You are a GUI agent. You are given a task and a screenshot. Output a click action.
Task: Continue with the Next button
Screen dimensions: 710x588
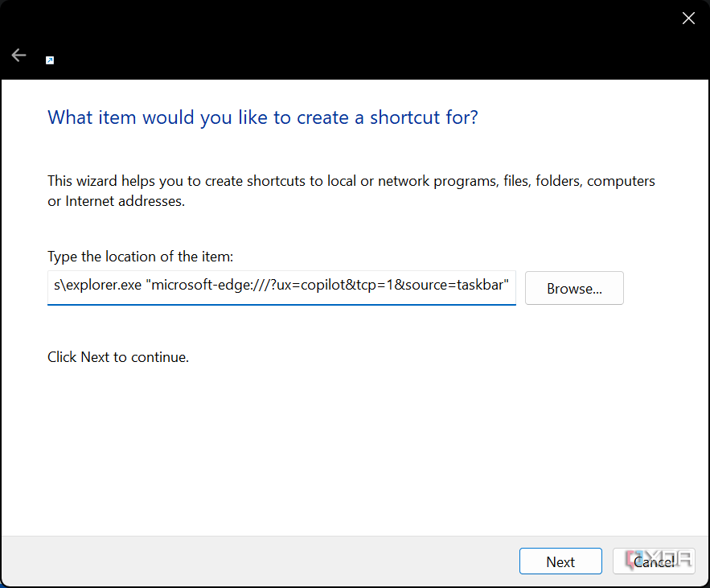tap(560, 561)
